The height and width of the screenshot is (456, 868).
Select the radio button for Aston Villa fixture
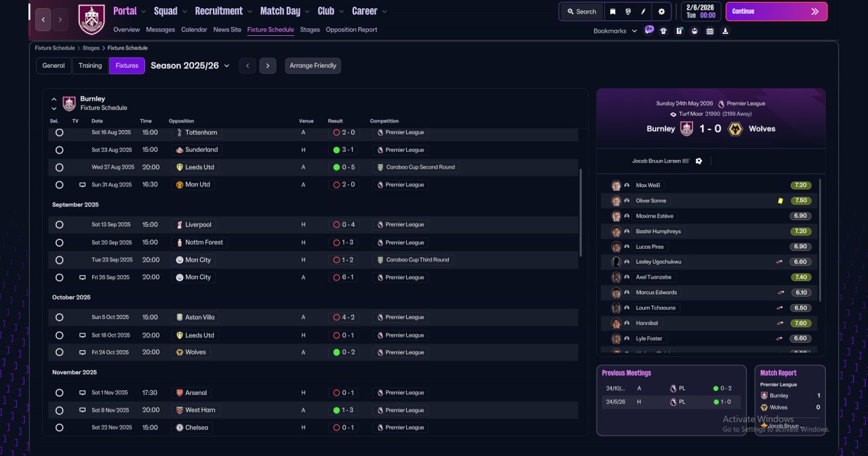click(x=59, y=317)
